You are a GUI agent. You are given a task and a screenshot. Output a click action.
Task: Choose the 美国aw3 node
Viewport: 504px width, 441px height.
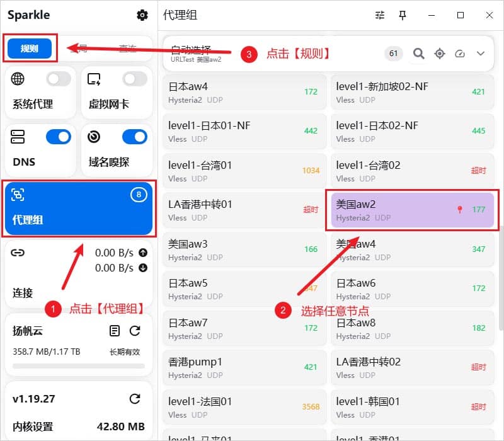[244, 249]
